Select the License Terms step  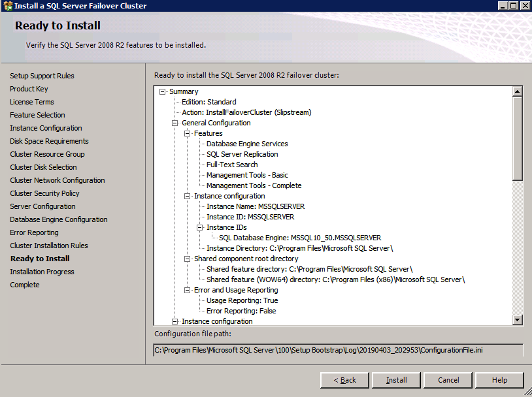pyautogui.click(x=32, y=102)
